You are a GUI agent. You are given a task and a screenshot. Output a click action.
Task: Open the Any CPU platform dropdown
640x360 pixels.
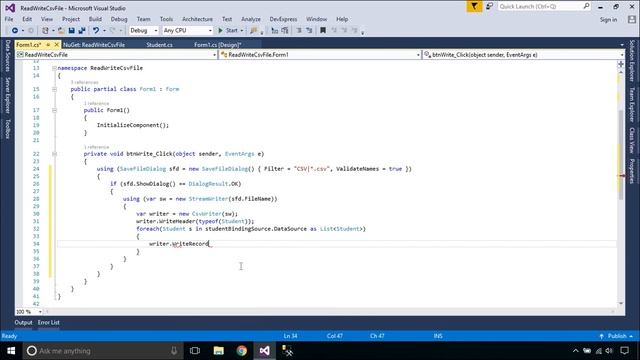[187, 31]
